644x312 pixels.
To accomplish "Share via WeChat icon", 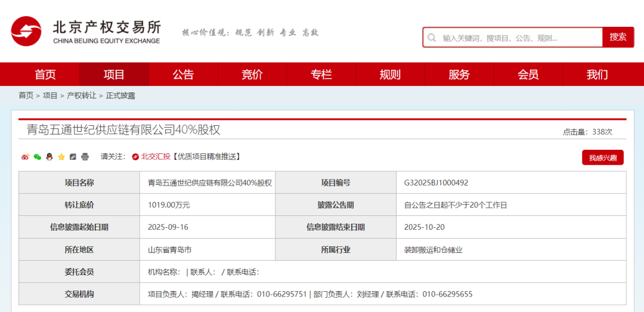I will pos(38,157).
